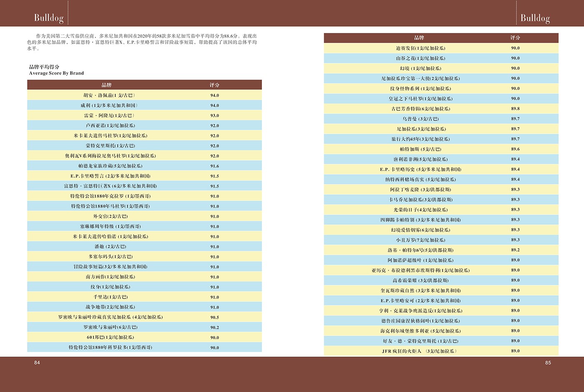
Task: Click the row '皇冠之下马杜罗(1支/尼加拉瓜)'
Action: (441, 98)
